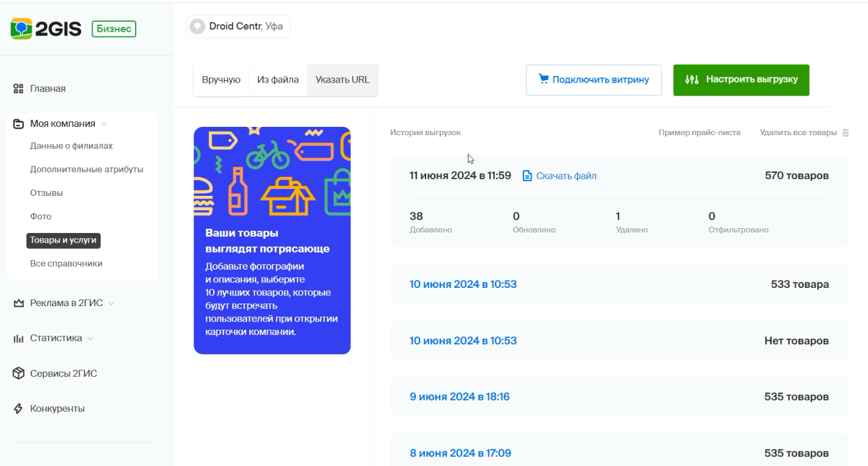
Task: Click the 11 июня 2024 в 11:59 heading
Action: point(460,176)
